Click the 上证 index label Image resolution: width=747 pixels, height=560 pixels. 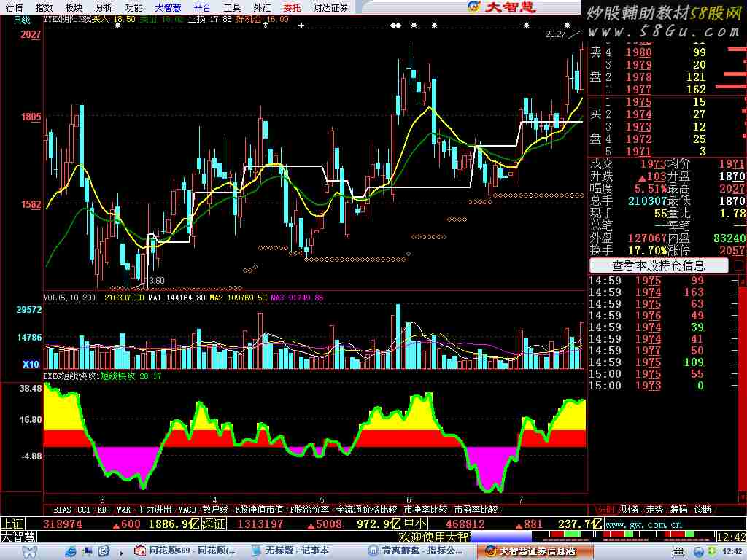pyautogui.click(x=12, y=524)
